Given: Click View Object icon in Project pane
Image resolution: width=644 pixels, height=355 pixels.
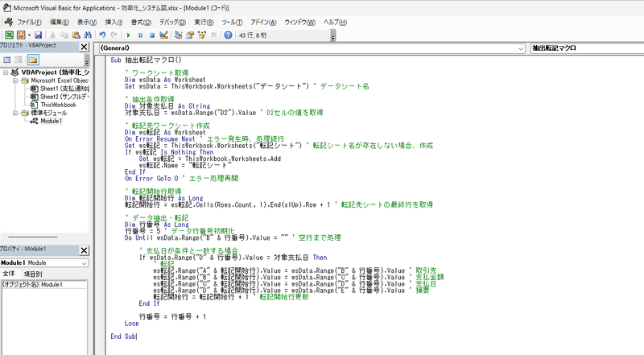Looking at the screenshot, I should [x=19, y=60].
